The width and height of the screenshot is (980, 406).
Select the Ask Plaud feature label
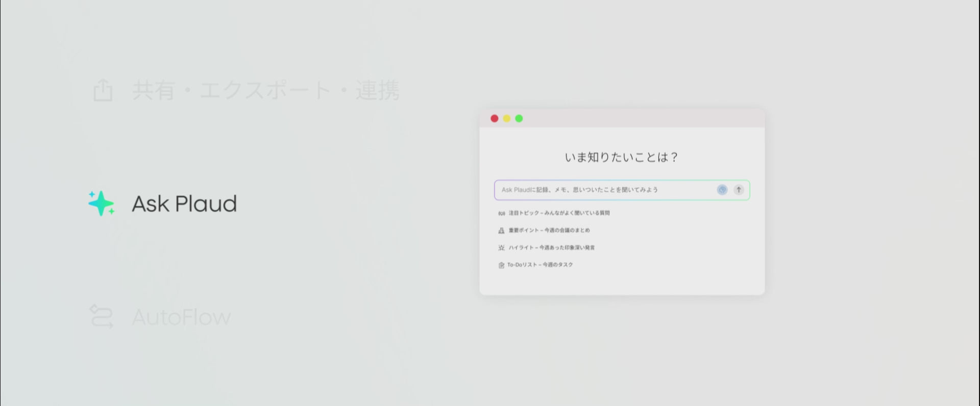184,204
